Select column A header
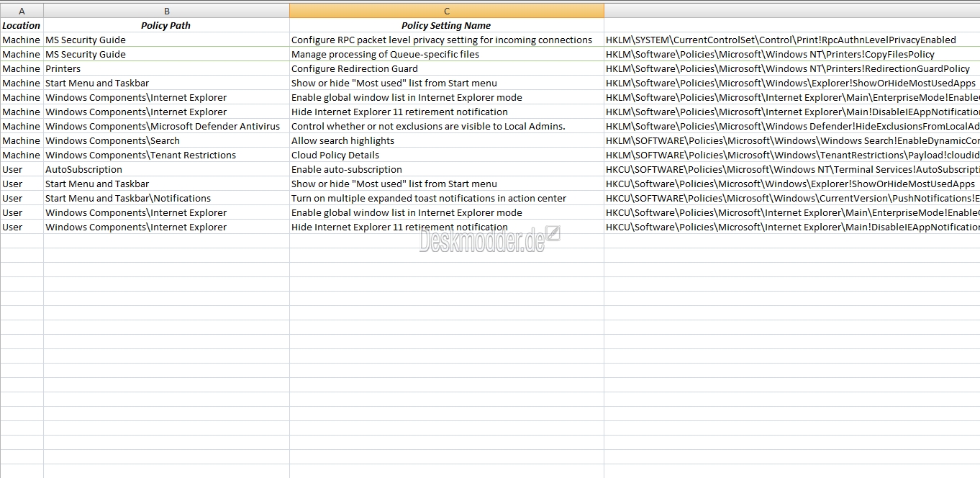The width and height of the screenshot is (980, 478). 22,11
